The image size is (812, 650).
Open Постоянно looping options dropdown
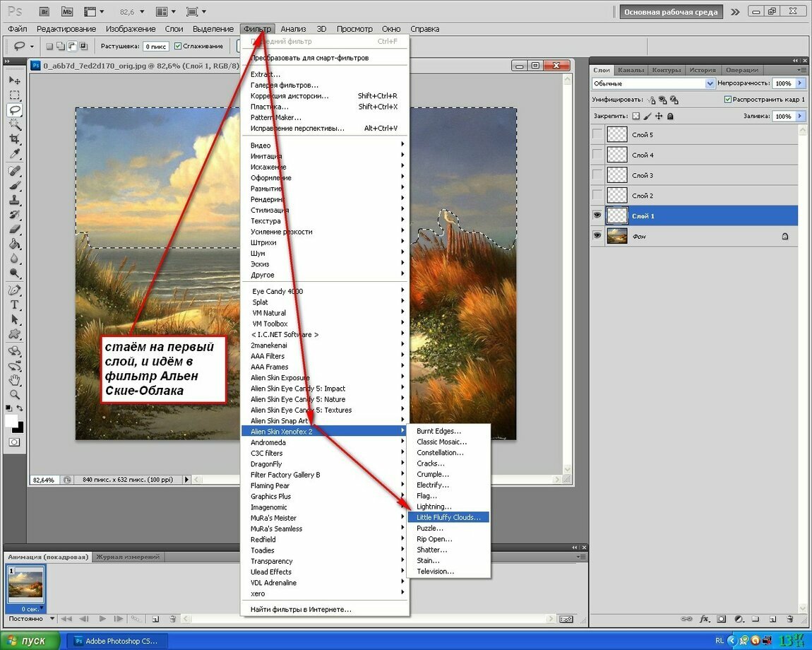click(x=52, y=618)
